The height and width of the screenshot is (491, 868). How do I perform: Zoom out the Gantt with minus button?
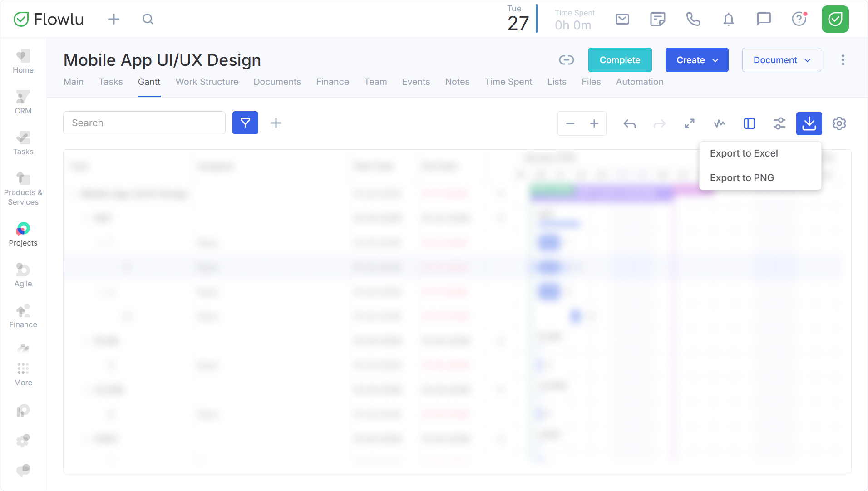570,123
